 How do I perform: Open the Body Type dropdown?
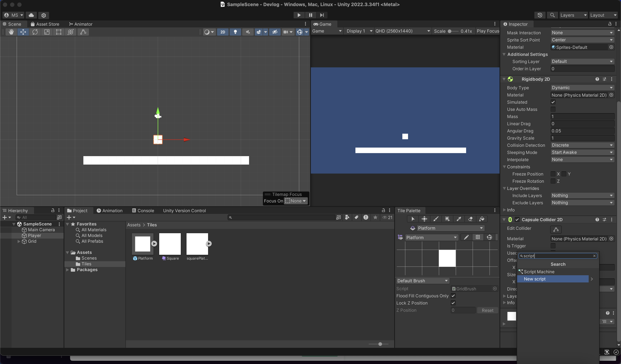(x=582, y=88)
